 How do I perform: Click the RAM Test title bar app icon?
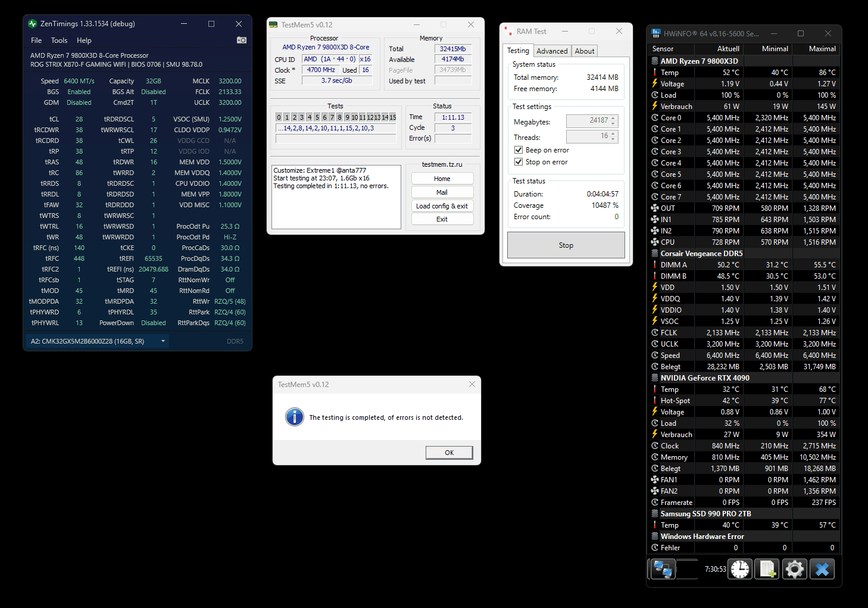(x=507, y=31)
